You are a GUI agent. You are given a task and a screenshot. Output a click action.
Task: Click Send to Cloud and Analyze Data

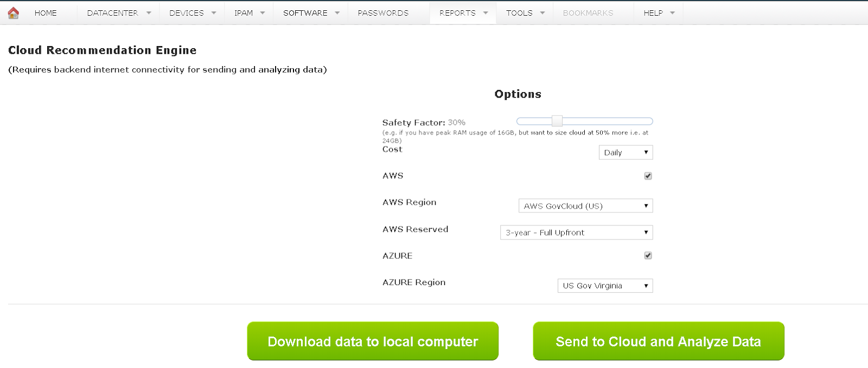tap(659, 341)
